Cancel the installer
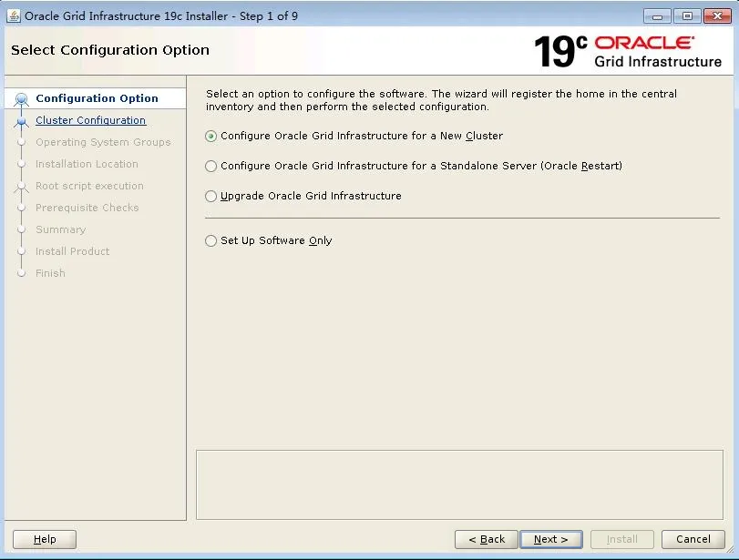This screenshot has height=560, width=739. [x=693, y=539]
